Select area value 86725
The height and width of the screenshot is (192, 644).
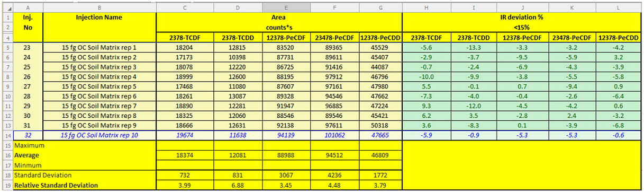pos(286,67)
